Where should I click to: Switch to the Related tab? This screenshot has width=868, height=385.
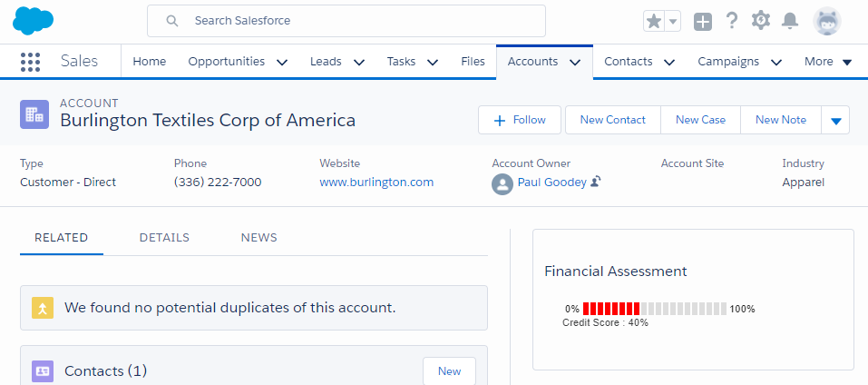pyautogui.click(x=62, y=238)
